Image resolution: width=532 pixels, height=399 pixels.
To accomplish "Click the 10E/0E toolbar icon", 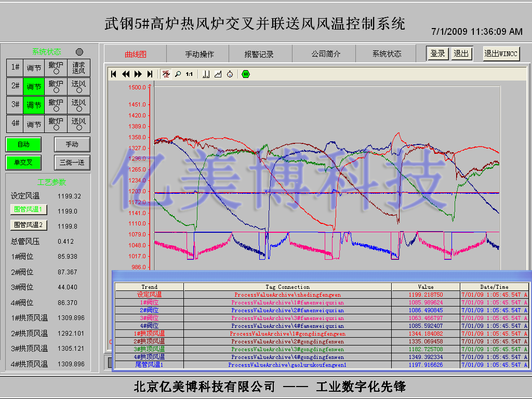I will [166, 74].
